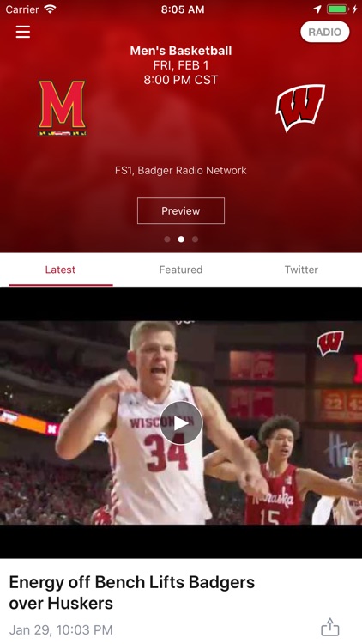
Task: Tap the battery status icon
Action: [337, 9]
